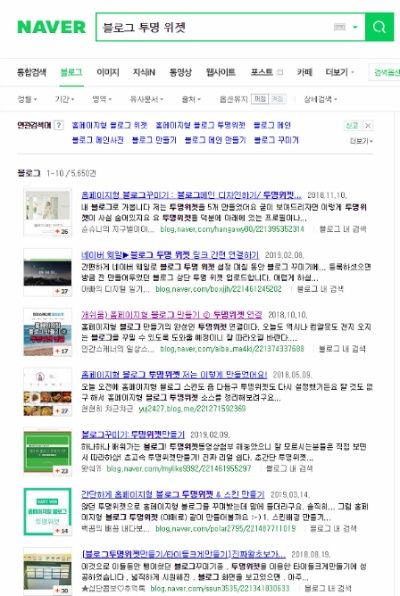
Task: Open thumbnail of the 2018.10.10 result
Action: (x=48, y=332)
